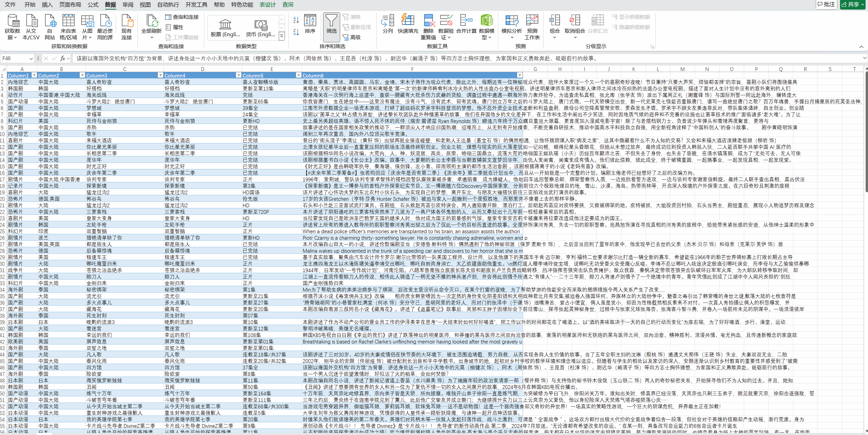Click the Sort A to Z ascending icon
This screenshot has width=868, height=435.
tap(296, 20)
